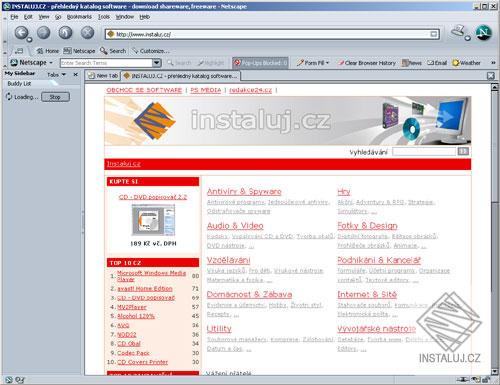This screenshot has height=385, width=500.
Task: Select the INSTALUJ.CZ browser tab
Action: (180, 76)
